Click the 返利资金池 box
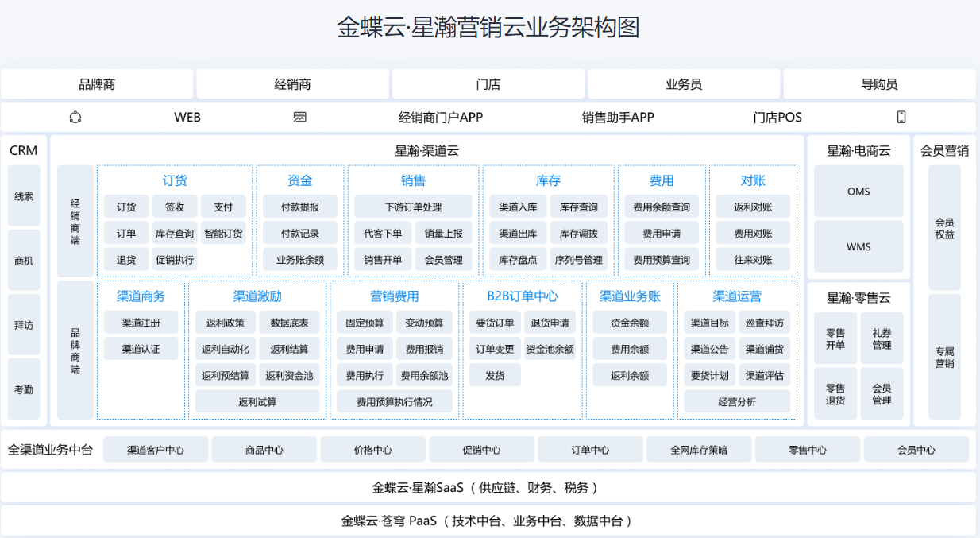The height and width of the screenshot is (538, 980). click(290, 375)
